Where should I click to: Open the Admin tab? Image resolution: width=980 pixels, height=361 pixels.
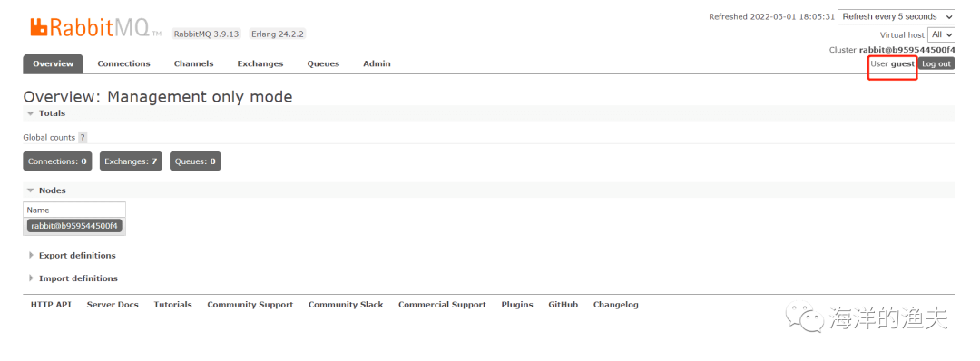pyautogui.click(x=377, y=63)
